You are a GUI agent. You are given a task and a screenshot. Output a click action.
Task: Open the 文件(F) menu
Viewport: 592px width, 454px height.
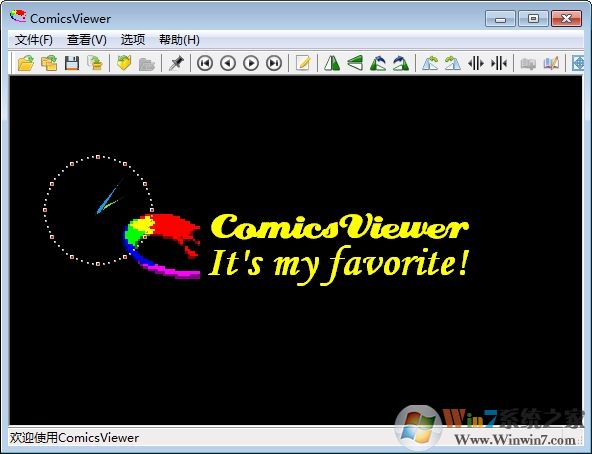pyautogui.click(x=34, y=40)
